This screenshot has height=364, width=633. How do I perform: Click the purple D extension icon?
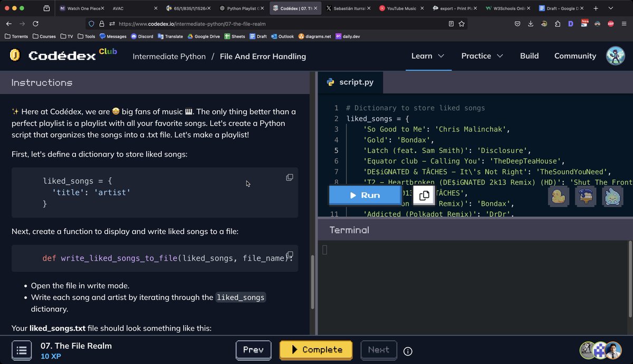[x=571, y=24]
